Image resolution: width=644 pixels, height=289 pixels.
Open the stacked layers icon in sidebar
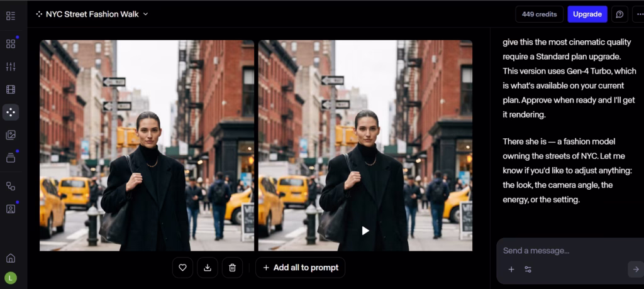pyautogui.click(x=11, y=158)
